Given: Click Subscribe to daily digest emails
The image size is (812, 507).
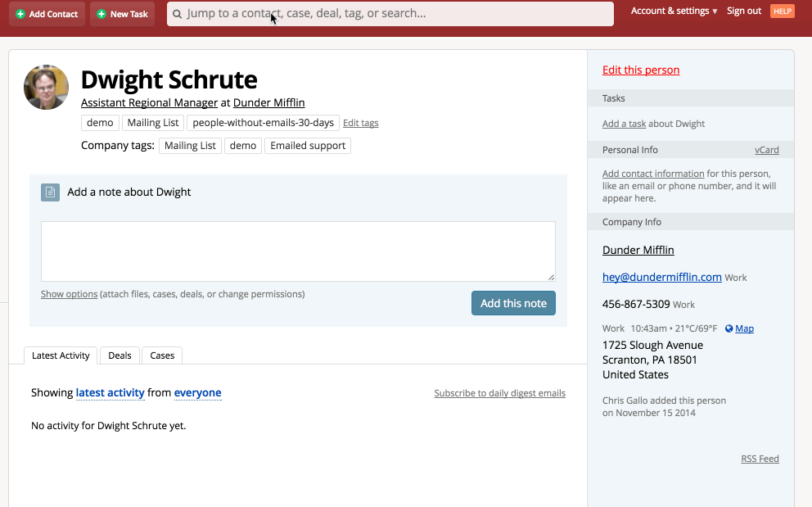Looking at the screenshot, I should (500, 393).
